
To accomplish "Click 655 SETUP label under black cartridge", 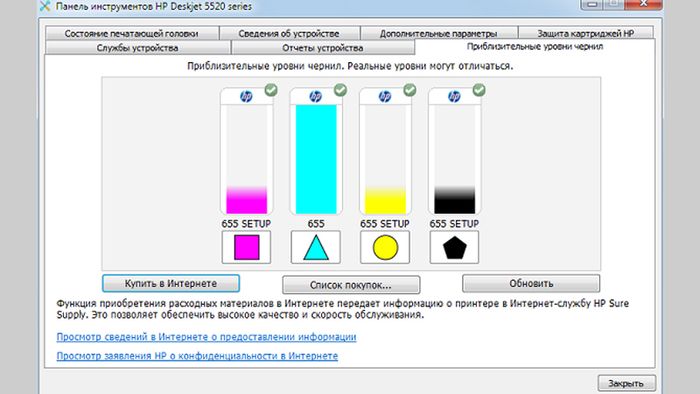I will pos(454,224).
